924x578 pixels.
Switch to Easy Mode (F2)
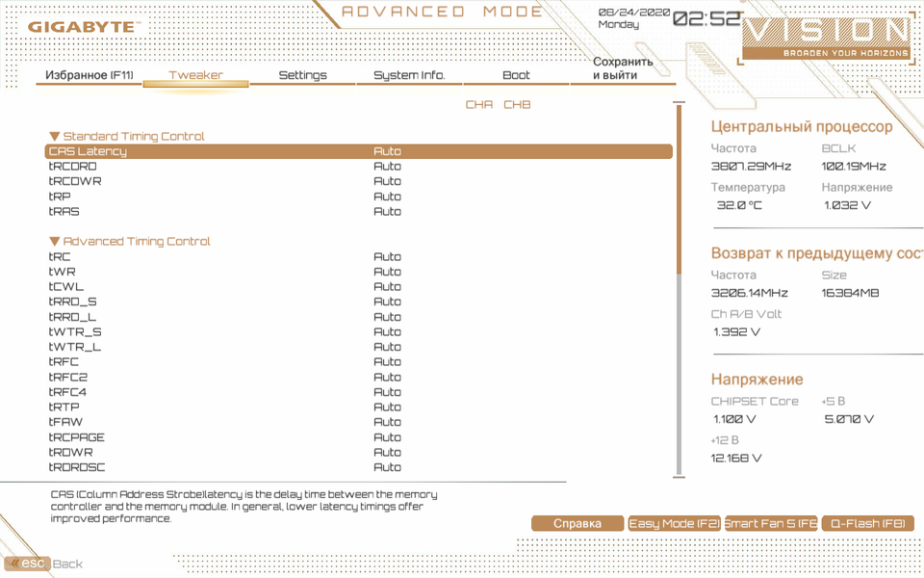tap(674, 524)
